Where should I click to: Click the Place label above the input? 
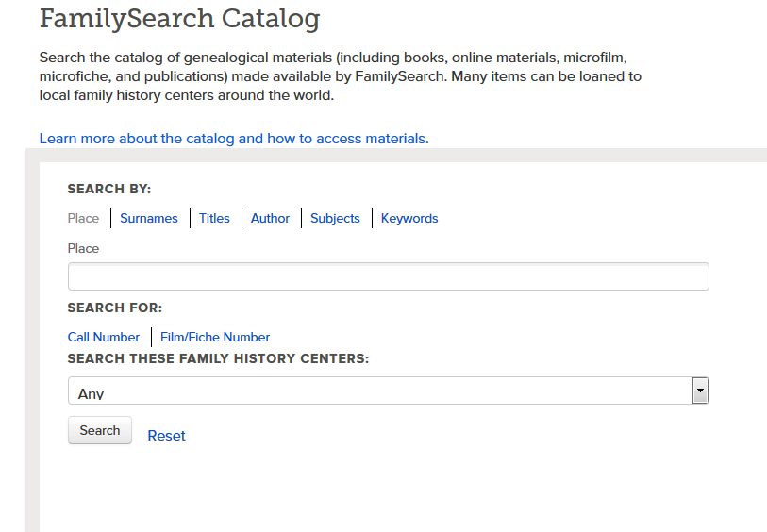point(83,248)
